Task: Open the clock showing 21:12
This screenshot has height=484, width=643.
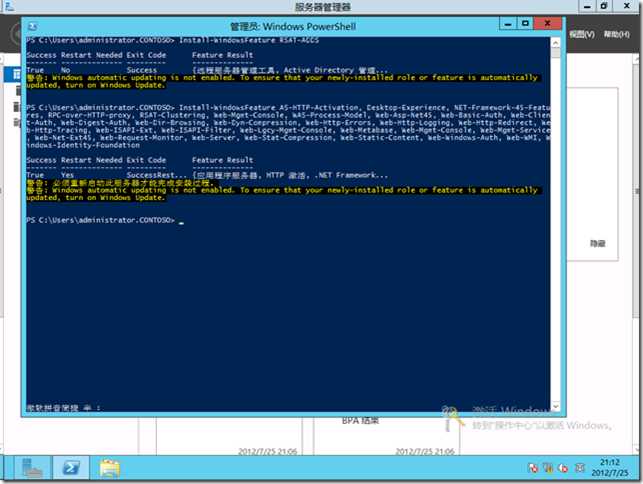Action: pos(610,468)
